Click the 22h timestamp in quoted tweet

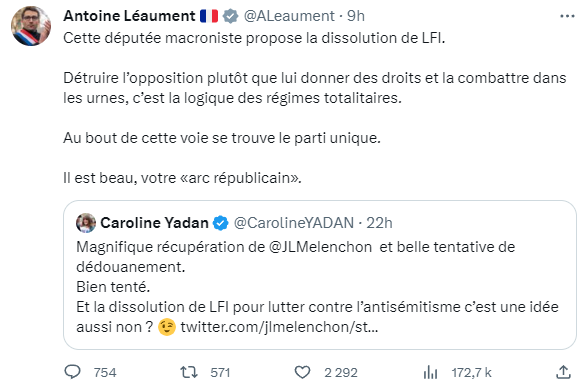point(379,223)
